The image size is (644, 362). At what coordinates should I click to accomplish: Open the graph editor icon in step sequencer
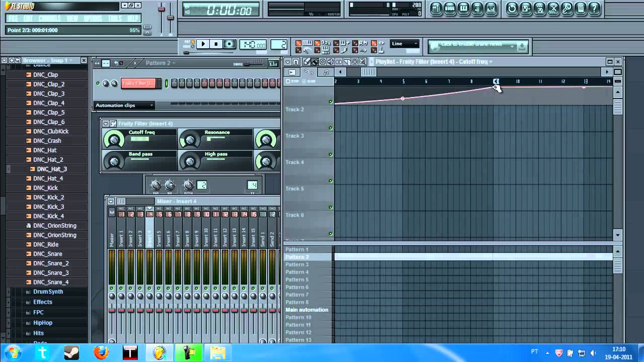[273, 63]
